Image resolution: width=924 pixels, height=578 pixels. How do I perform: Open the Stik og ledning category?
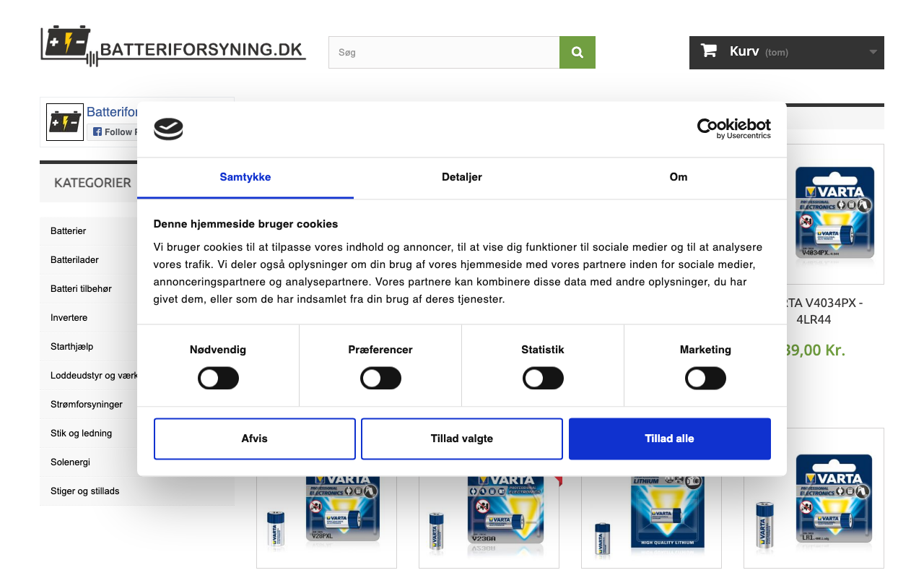(82, 433)
